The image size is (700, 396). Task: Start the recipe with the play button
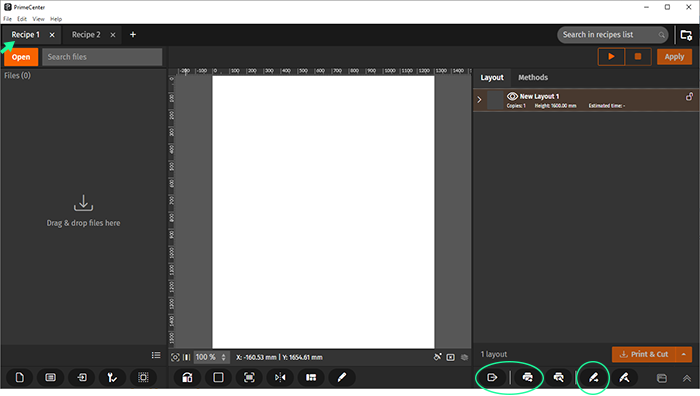(x=611, y=57)
